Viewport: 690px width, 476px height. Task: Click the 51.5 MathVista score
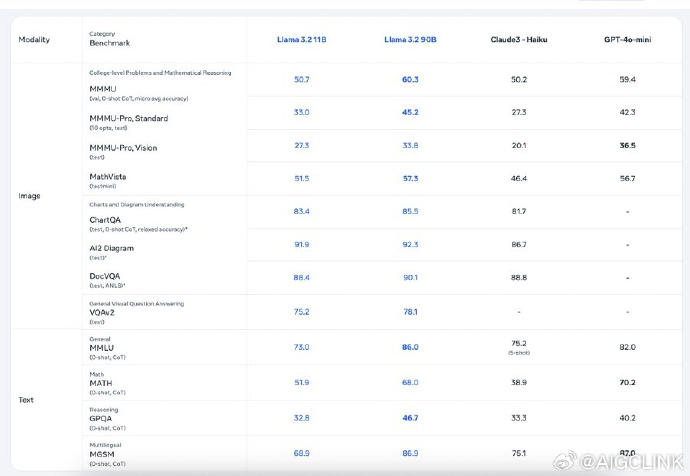[x=301, y=178]
